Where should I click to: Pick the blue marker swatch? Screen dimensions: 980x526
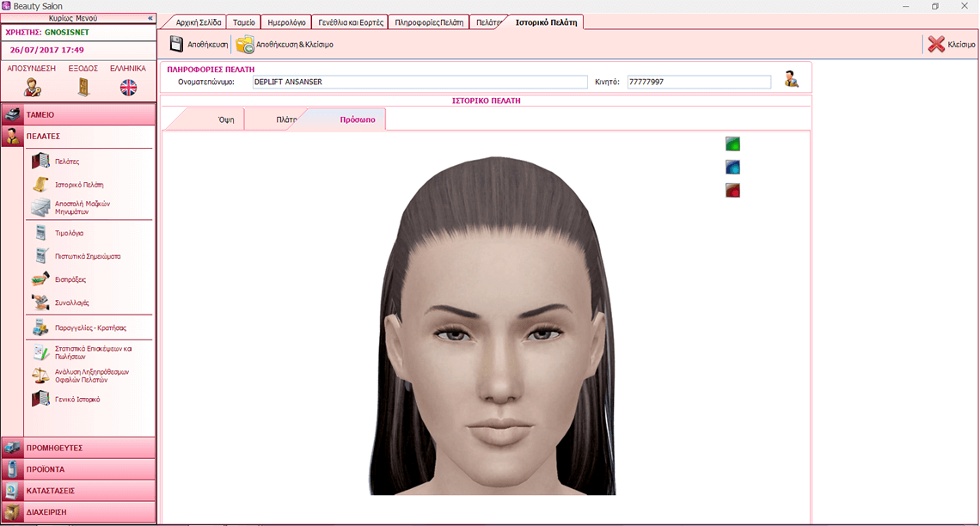pos(732,168)
